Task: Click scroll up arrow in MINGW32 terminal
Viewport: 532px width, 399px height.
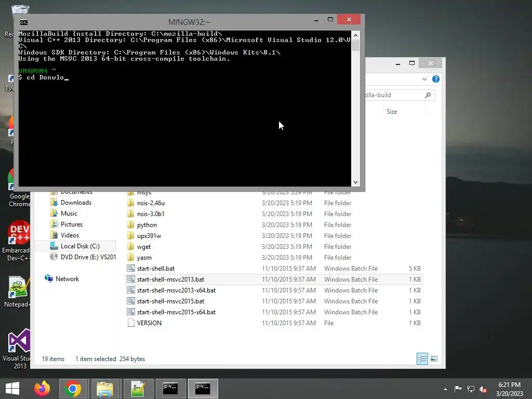Action: (x=355, y=35)
